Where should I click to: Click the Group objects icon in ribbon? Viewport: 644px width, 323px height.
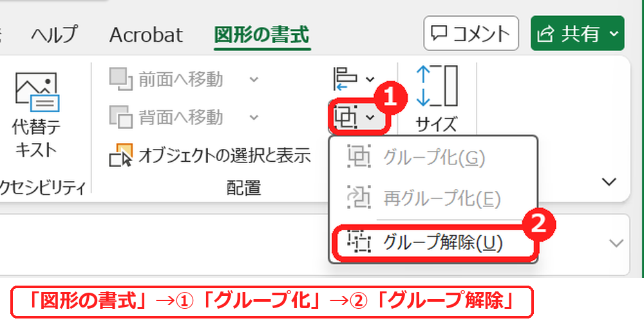pyautogui.click(x=346, y=117)
